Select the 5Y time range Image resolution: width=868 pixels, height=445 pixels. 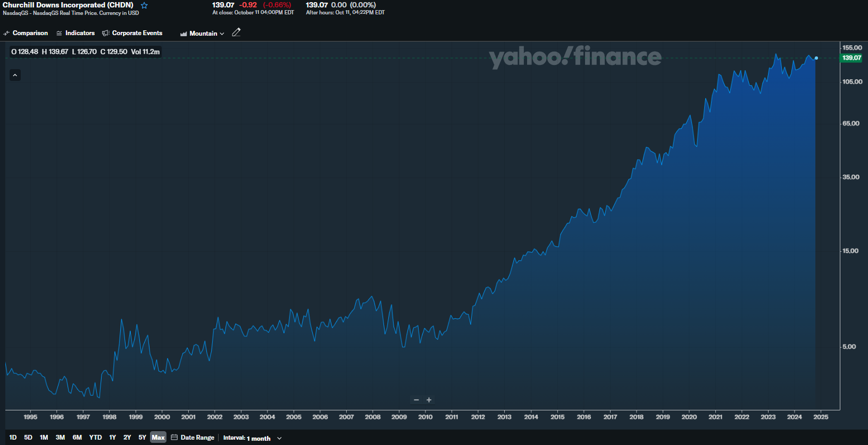coord(142,438)
